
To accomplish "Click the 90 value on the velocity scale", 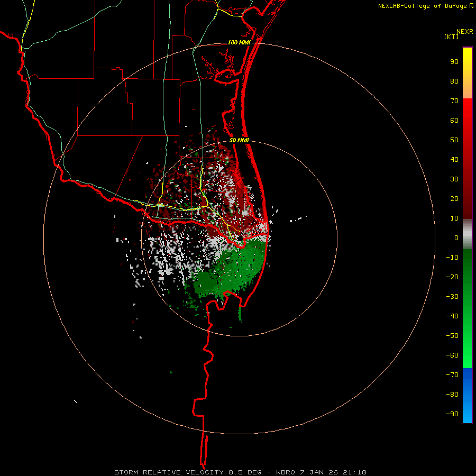I will 454,62.
